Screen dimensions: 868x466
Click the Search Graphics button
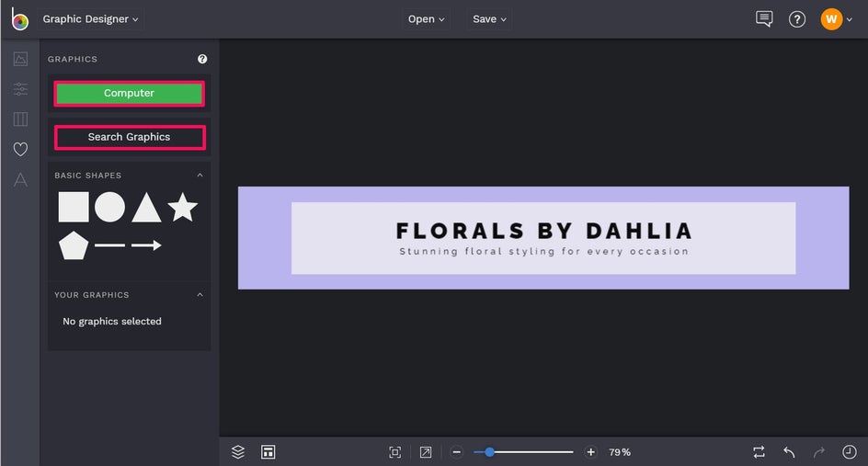pos(129,137)
